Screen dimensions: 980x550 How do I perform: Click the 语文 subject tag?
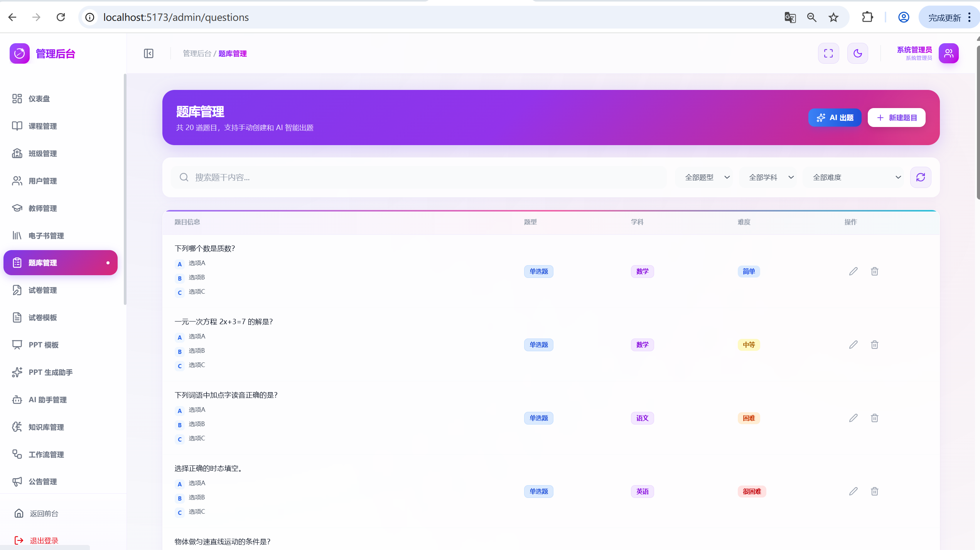(642, 418)
